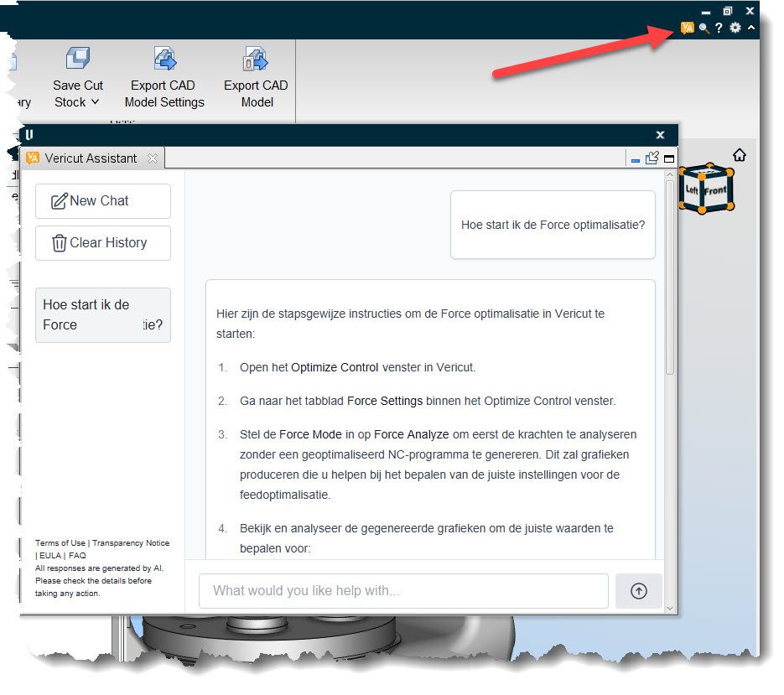Click the Clear History button
This screenshot has width=784, height=695.
[x=102, y=243]
